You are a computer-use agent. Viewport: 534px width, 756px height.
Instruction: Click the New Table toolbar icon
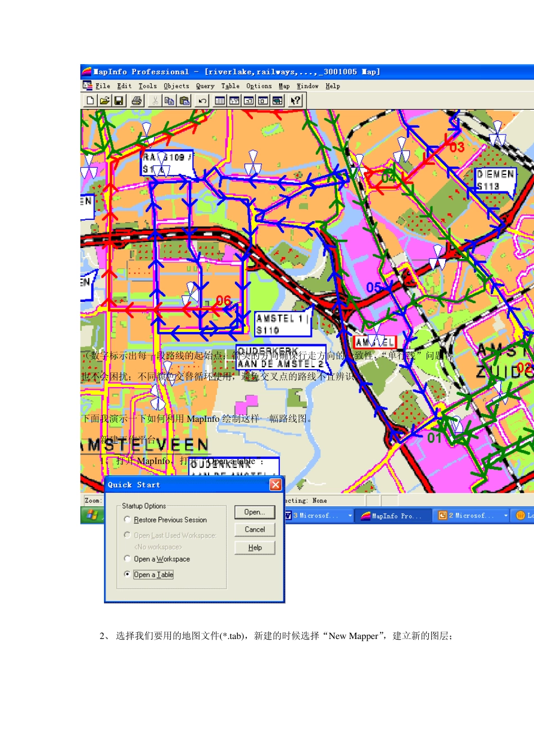90,101
